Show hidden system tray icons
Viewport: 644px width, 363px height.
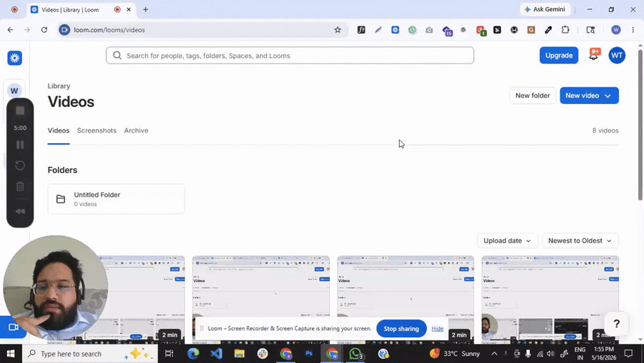(x=494, y=353)
